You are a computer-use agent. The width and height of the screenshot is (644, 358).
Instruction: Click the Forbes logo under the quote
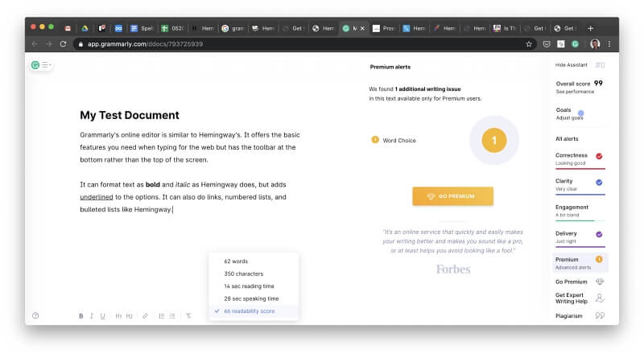coord(453,270)
